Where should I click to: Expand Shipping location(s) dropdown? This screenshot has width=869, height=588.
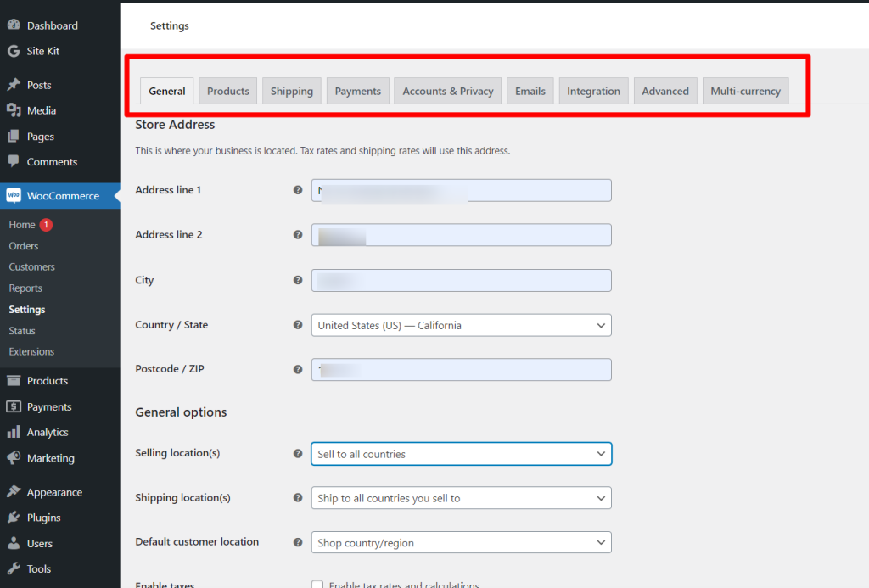click(x=461, y=498)
